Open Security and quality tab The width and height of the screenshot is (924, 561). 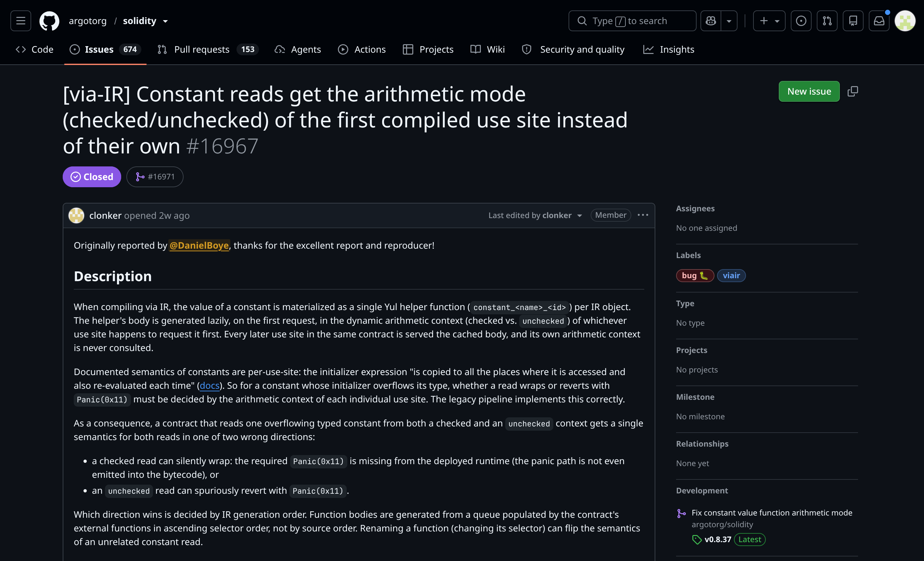(x=573, y=49)
